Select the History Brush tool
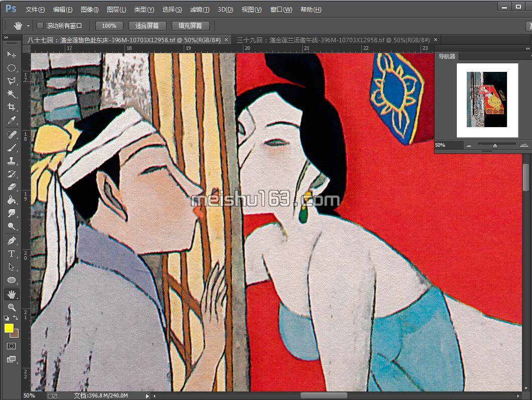 (11, 174)
